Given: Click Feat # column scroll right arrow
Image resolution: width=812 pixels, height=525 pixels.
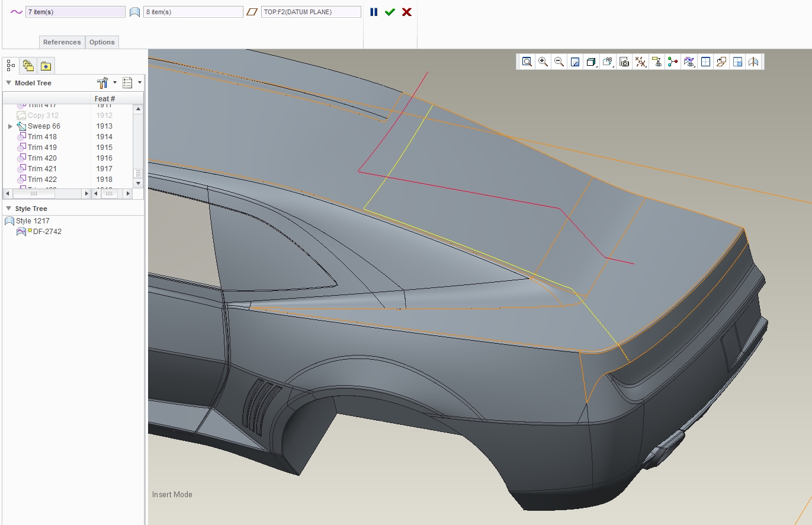Looking at the screenshot, I should [x=129, y=193].
